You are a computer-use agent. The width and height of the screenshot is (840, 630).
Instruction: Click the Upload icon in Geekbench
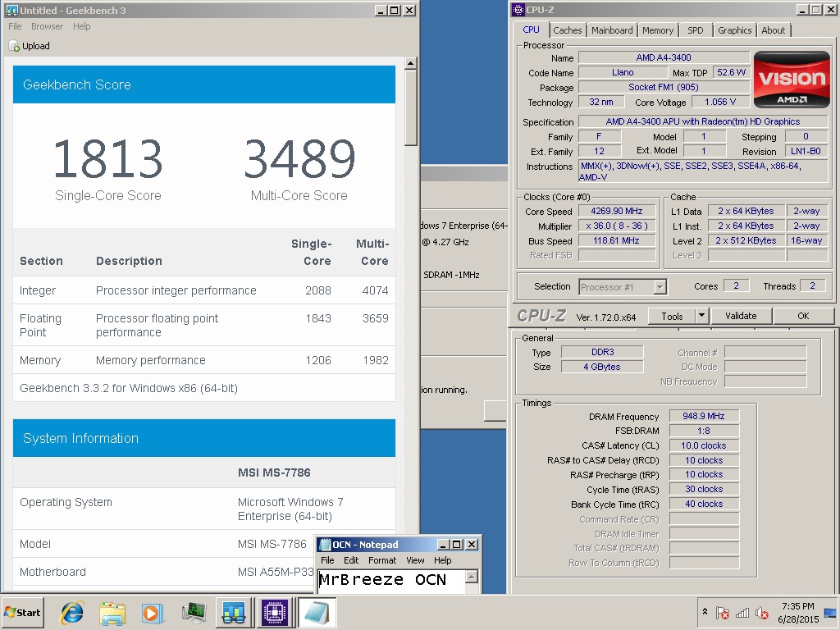(14, 46)
